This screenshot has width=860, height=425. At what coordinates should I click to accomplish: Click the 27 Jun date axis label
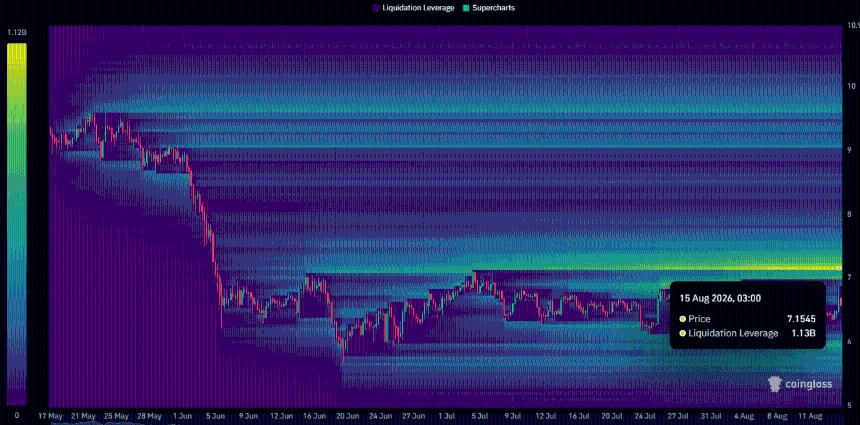click(x=414, y=417)
